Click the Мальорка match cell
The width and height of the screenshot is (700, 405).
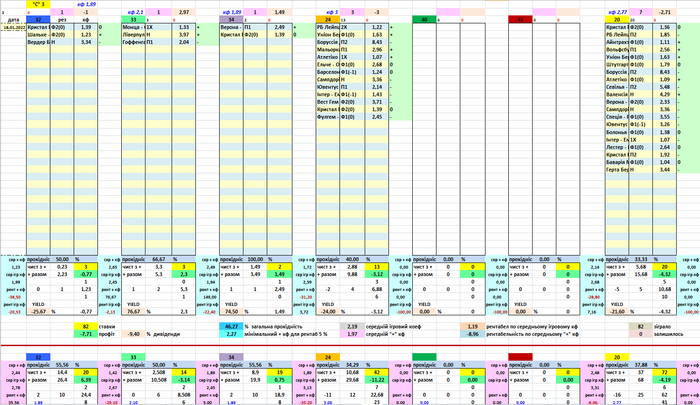pyautogui.click(x=328, y=50)
